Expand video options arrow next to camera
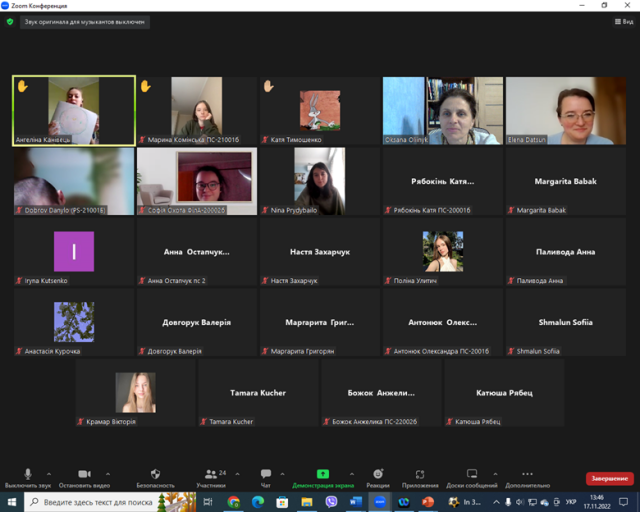Image resolution: width=640 pixels, height=512 pixels. [x=108, y=474]
